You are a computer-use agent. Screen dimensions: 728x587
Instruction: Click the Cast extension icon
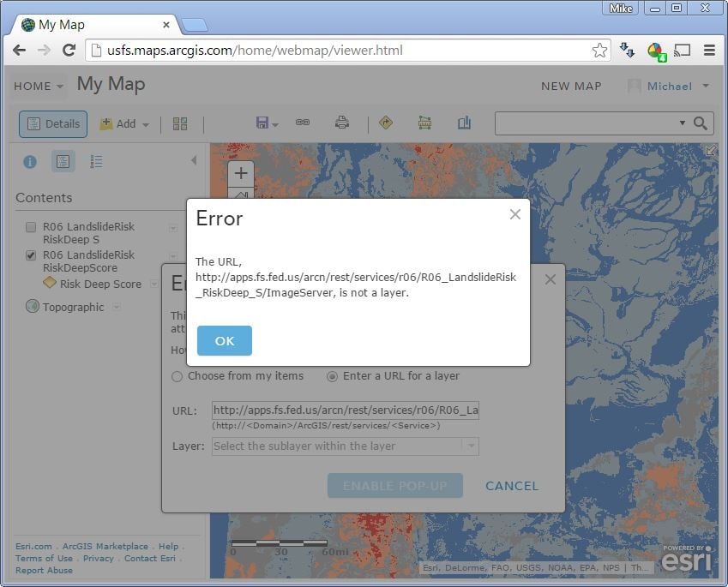682,50
